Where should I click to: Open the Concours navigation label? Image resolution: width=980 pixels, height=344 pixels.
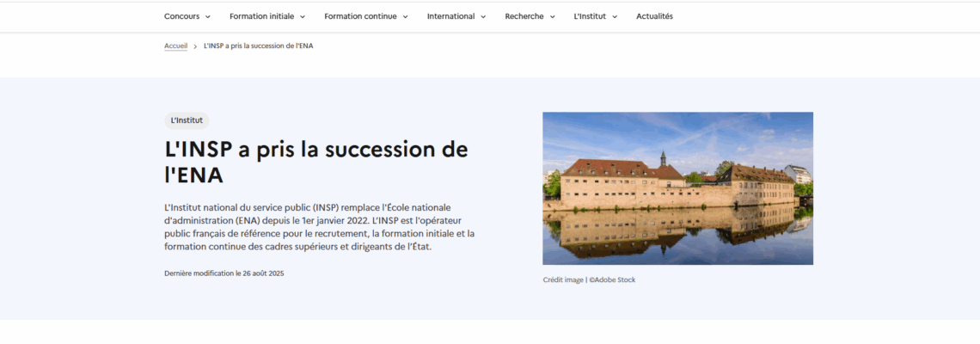[181, 16]
